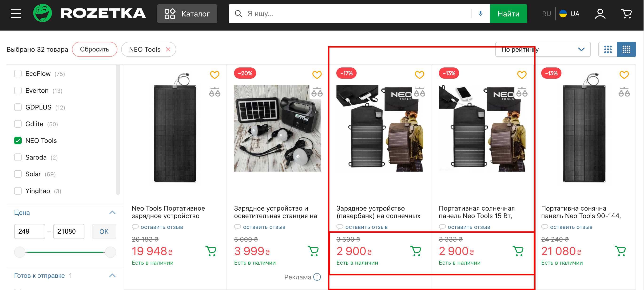Open the По рейтингу sorting dropdown

(x=543, y=49)
